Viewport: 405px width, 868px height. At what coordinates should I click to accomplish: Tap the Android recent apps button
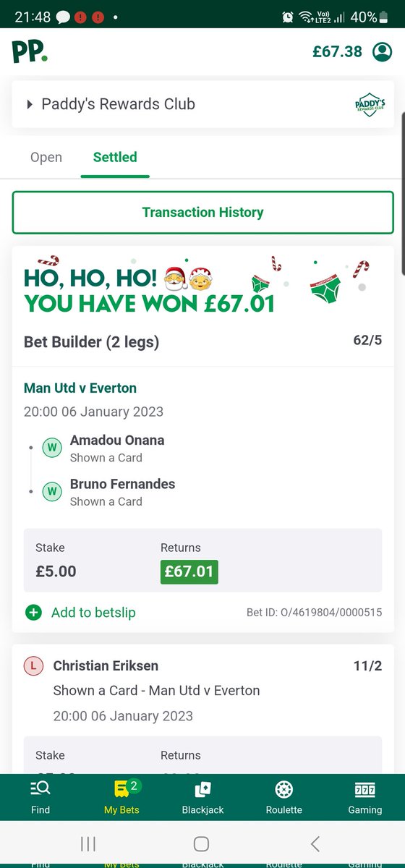tap(88, 843)
